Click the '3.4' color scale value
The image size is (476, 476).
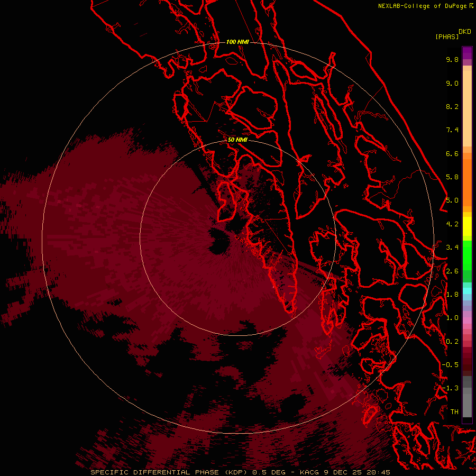[452, 248]
